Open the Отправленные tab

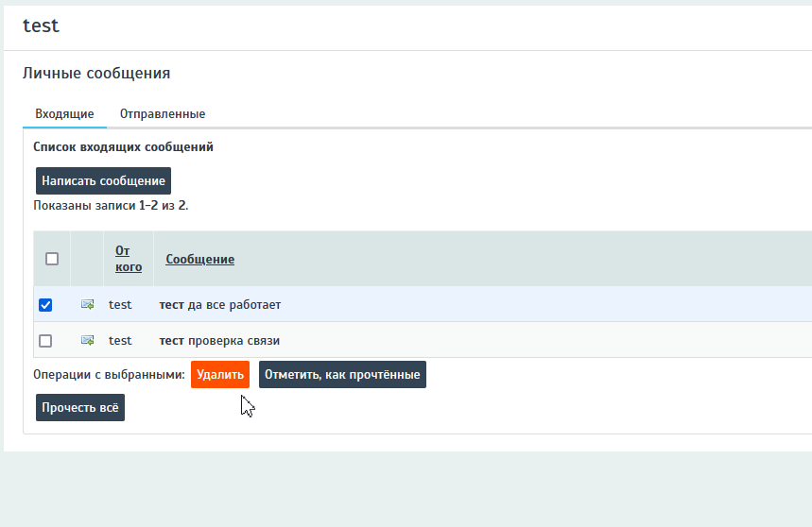[162, 114]
